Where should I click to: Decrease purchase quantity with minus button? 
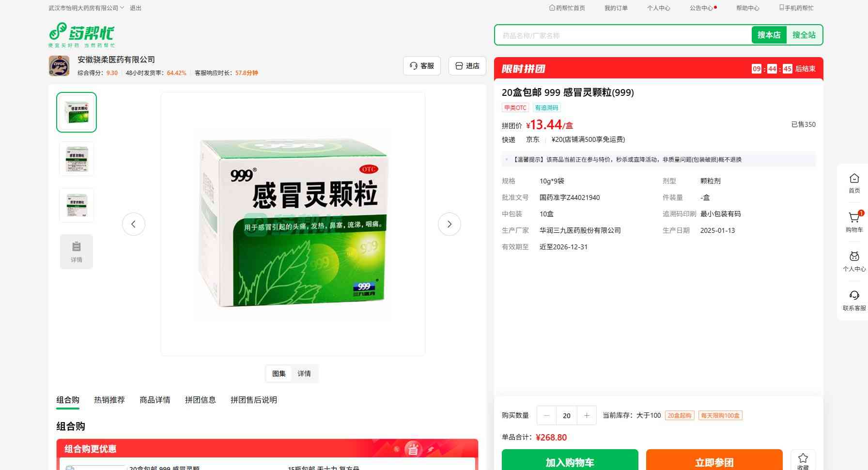click(547, 416)
